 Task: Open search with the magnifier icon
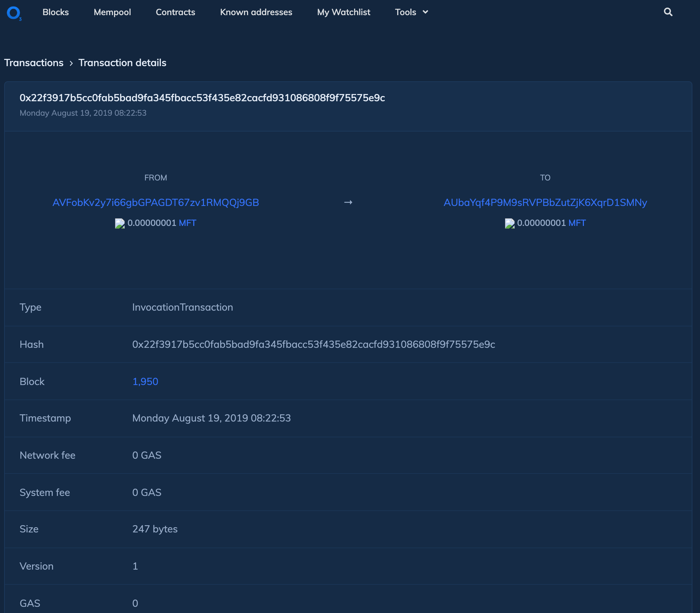[668, 12]
